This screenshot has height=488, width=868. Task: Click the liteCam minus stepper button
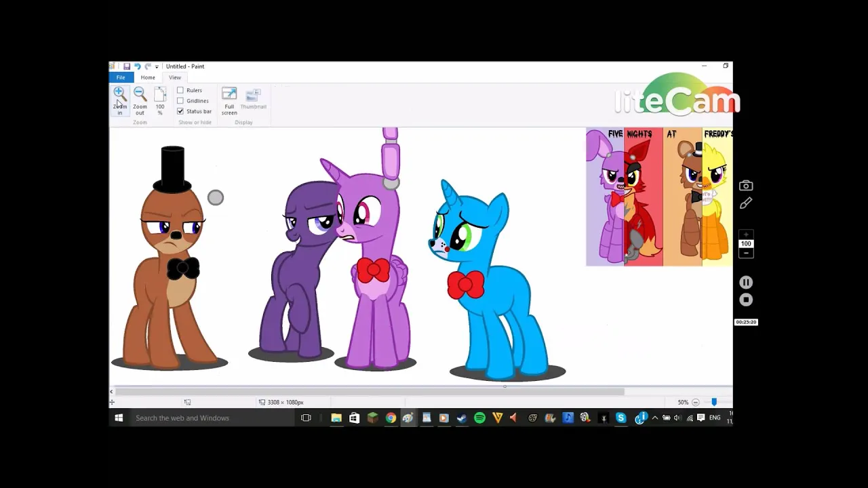point(746,253)
